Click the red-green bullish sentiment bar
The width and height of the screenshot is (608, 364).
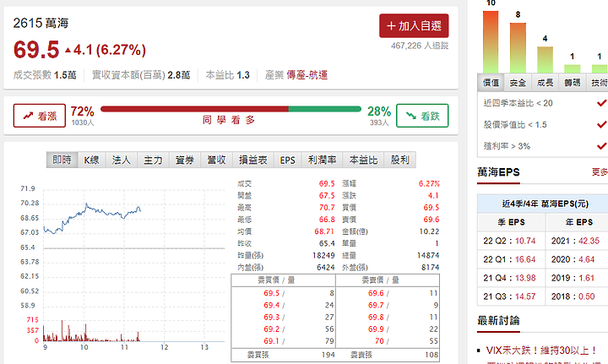tap(231, 109)
